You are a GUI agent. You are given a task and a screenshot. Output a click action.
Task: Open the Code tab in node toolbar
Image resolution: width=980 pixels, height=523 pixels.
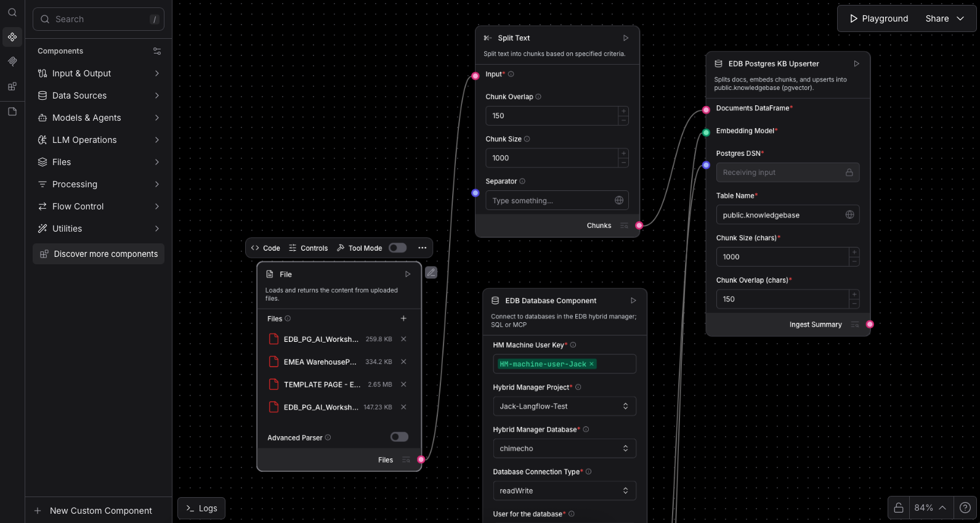click(x=265, y=248)
